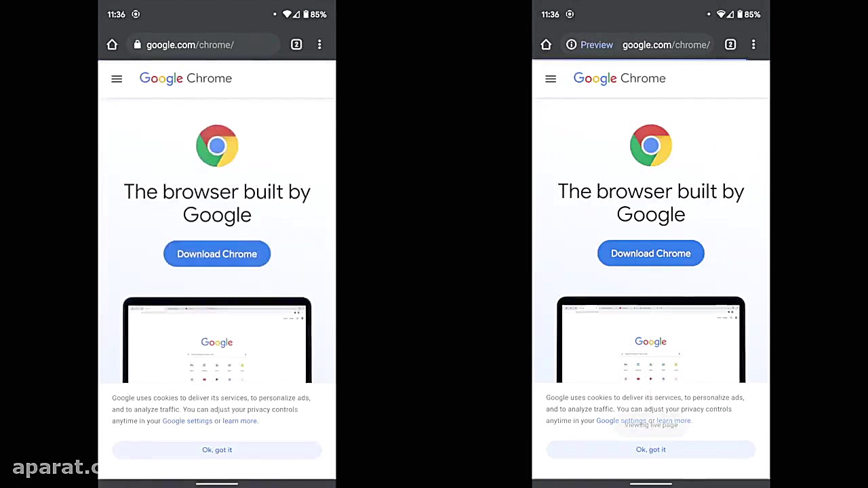
Task: Open three-dot menu in left phone
Action: click(319, 45)
